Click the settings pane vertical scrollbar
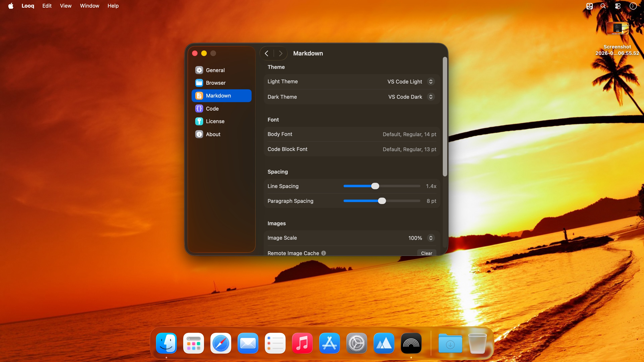Viewport: 644px width, 362px height. tap(445, 117)
